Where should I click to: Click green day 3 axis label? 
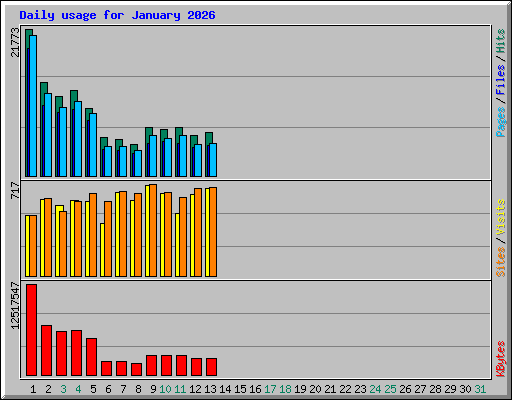pos(63,389)
